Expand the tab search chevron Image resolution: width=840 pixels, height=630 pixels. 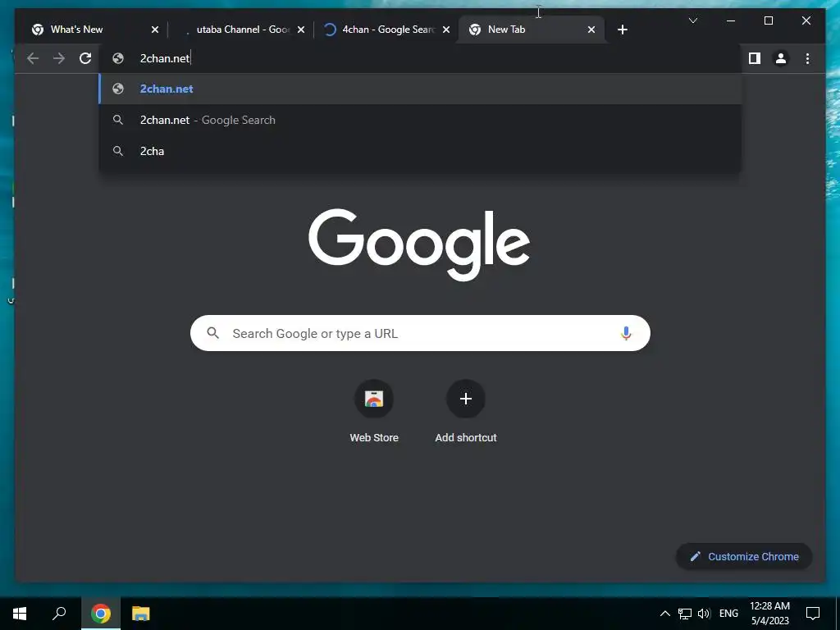coord(692,21)
